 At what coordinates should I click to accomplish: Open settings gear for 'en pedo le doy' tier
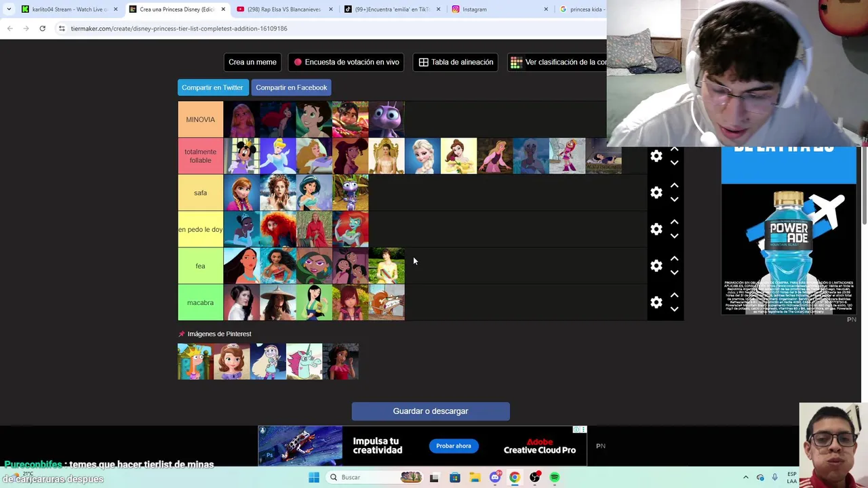click(656, 229)
